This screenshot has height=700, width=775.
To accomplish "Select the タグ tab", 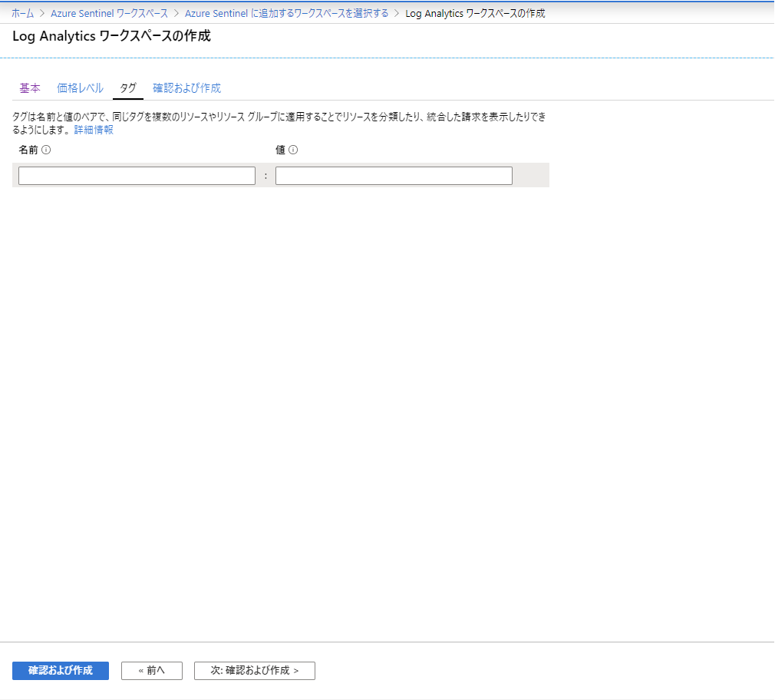I will click(x=127, y=88).
